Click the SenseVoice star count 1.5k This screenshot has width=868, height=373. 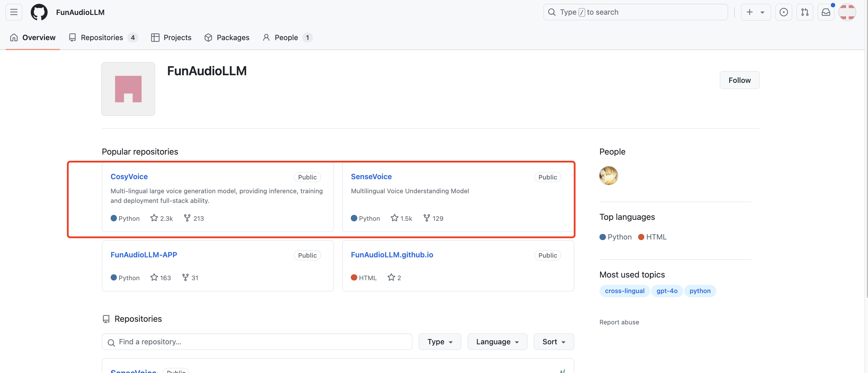[401, 218]
